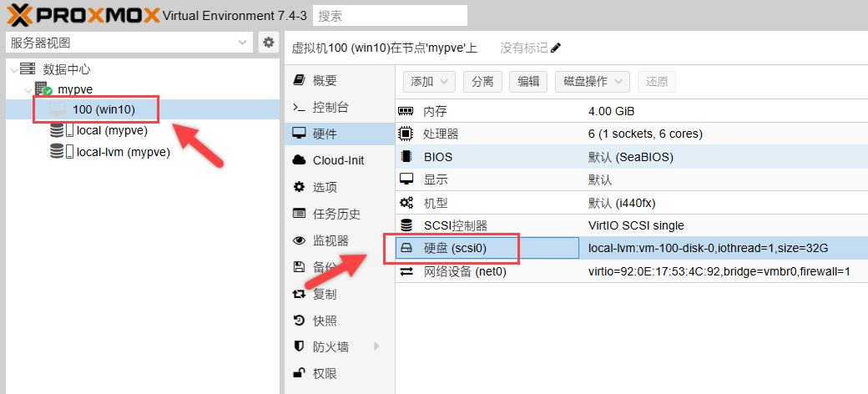The image size is (868, 394).
Task: Switch to Options (选项) tab
Action: [x=325, y=187]
